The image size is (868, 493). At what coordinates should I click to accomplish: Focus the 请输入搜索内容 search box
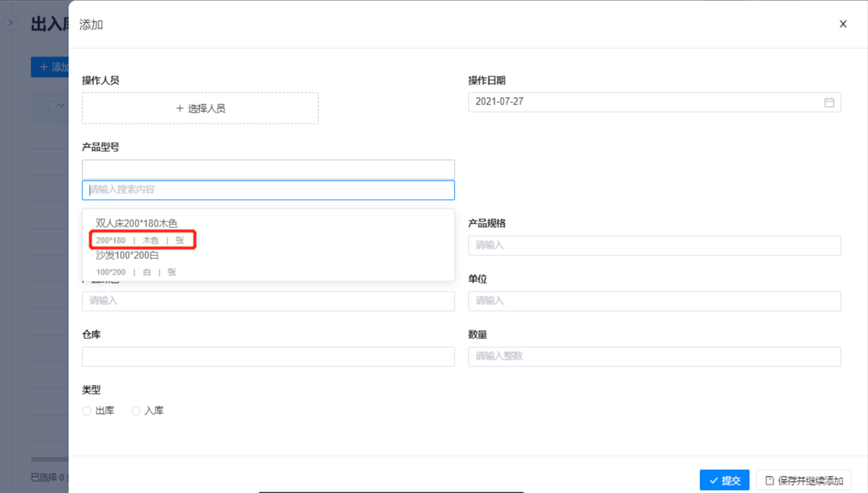(x=268, y=190)
